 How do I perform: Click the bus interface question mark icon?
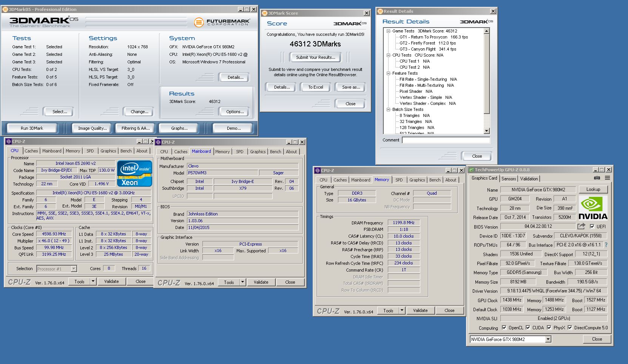606,245
